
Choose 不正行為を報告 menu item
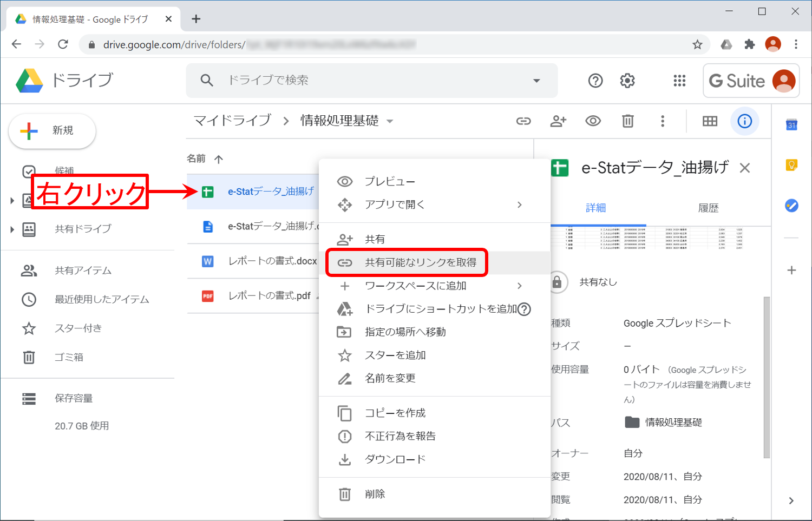[435, 437]
